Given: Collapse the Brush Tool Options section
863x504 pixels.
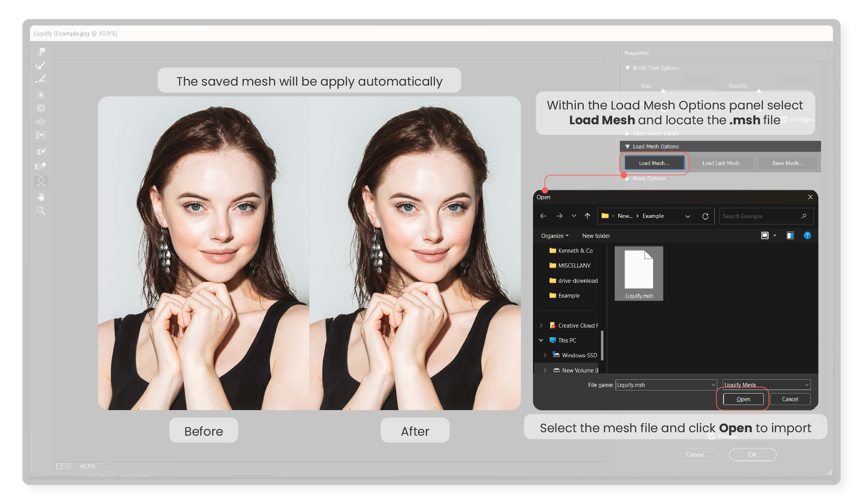Looking at the screenshot, I should tap(628, 68).
